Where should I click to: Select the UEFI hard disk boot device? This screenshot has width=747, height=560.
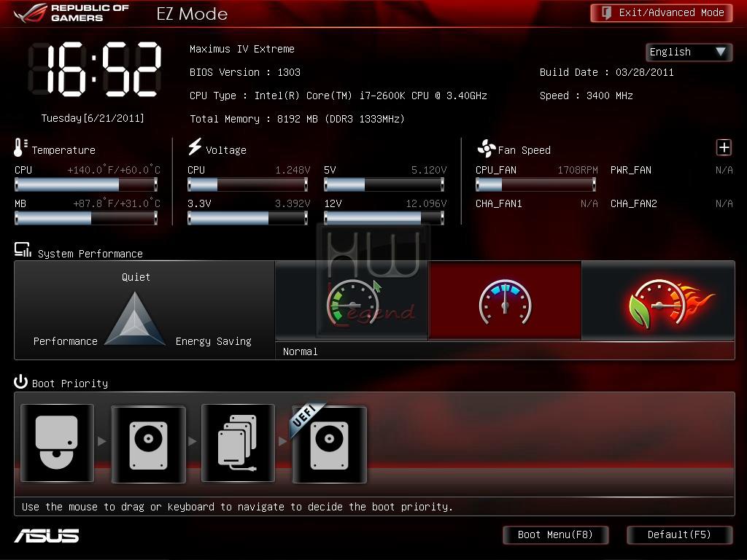[x=329, y=444]
